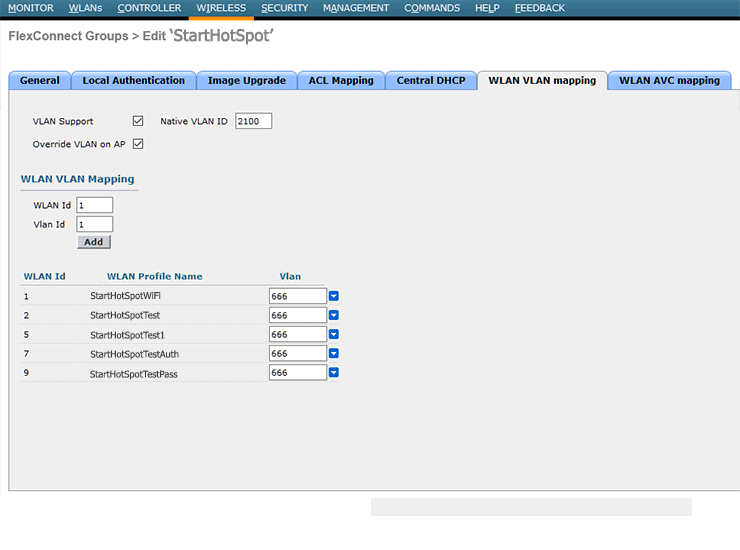Go to the Image Upgrade tab
Viewport: 740px width, 550px height.
tap(246, 81)
